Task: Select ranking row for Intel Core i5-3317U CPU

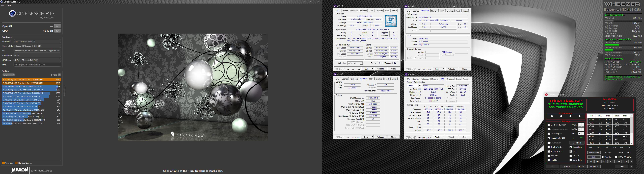Action: 32,123
